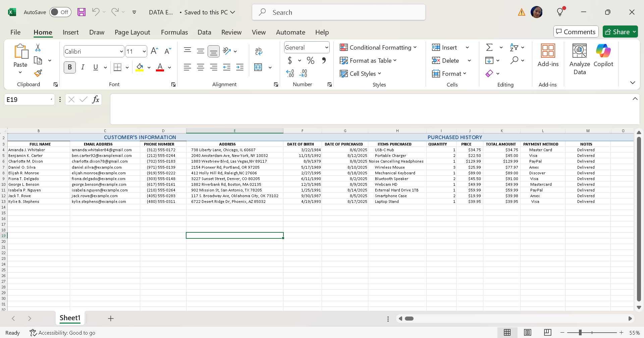Click Delete cells button
This screenshot has height=338, width=644.
tap(445, 60)
